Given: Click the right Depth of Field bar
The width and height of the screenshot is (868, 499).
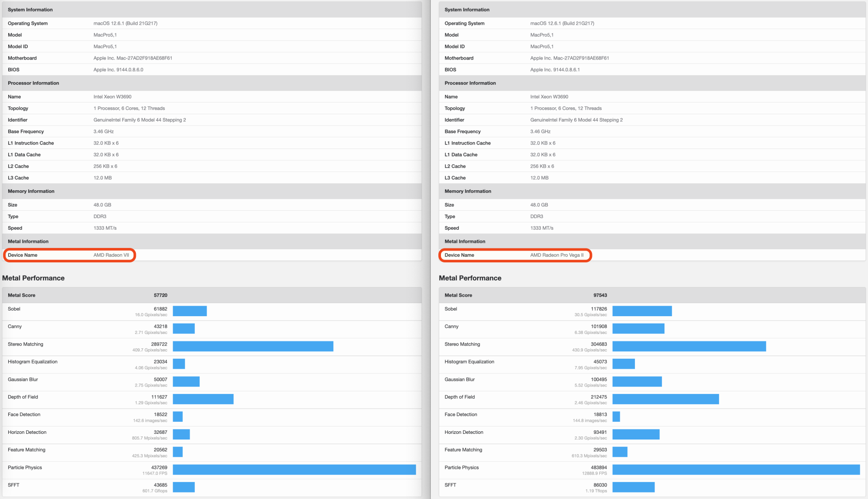Looking at the screenshot, I should (665, 399).
